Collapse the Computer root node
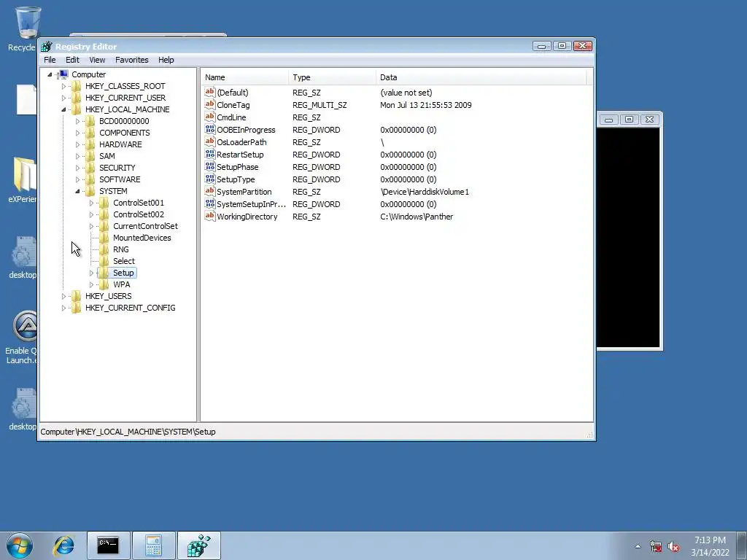 (x=50, y=74)
